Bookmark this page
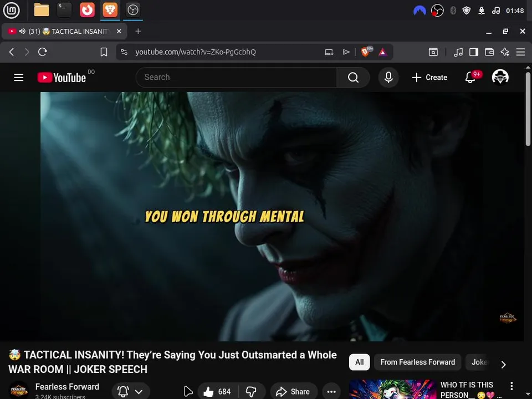532x399 pixels. tap(104, 52)
